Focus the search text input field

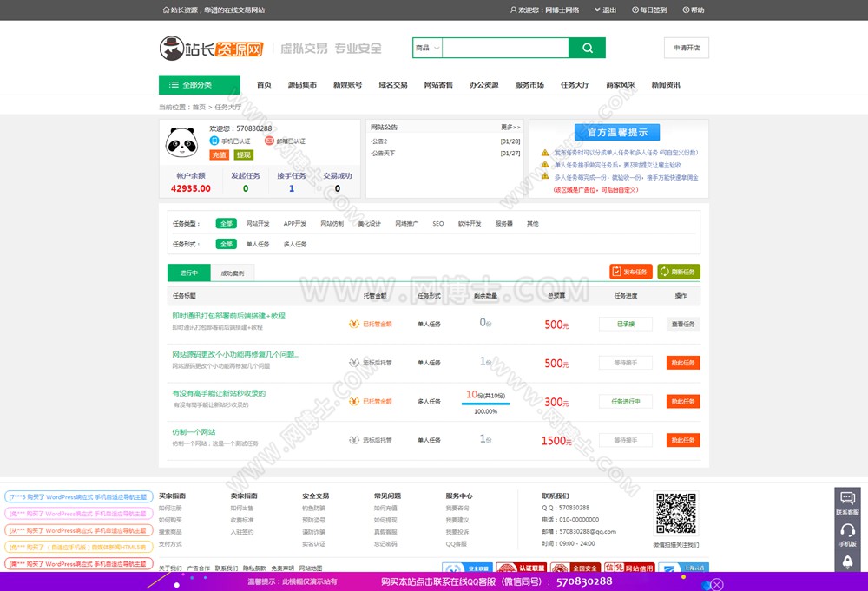(x=505, y=48)
